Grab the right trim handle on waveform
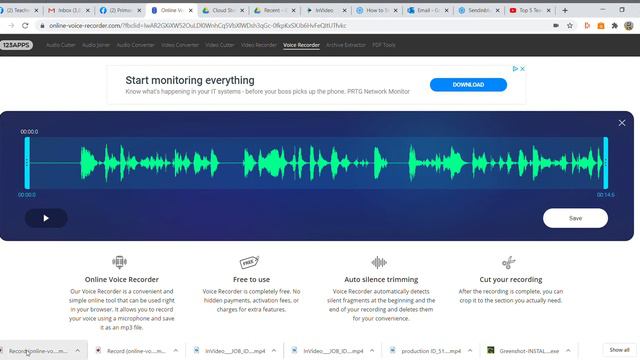This screenshot has height=360, width=640. [x=606, y=163]
